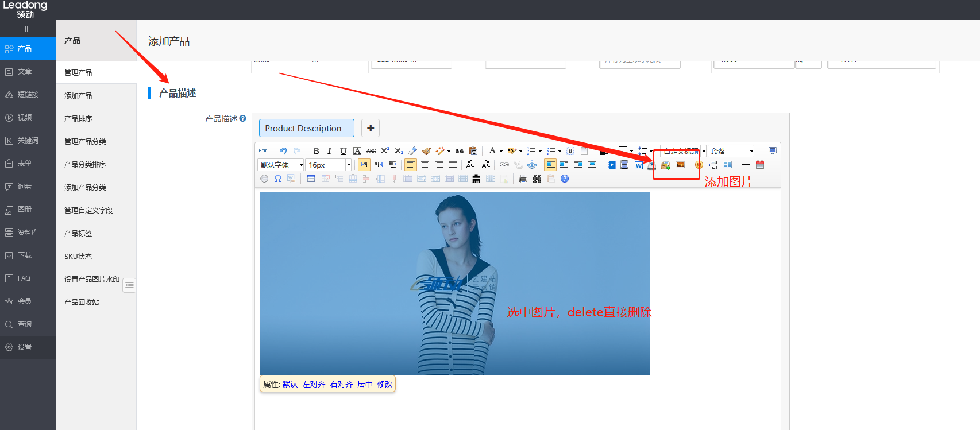The height and width of the screenshot is (430, 980).
Task: Open the font color picker arrow
Action: tap(501, 151)
